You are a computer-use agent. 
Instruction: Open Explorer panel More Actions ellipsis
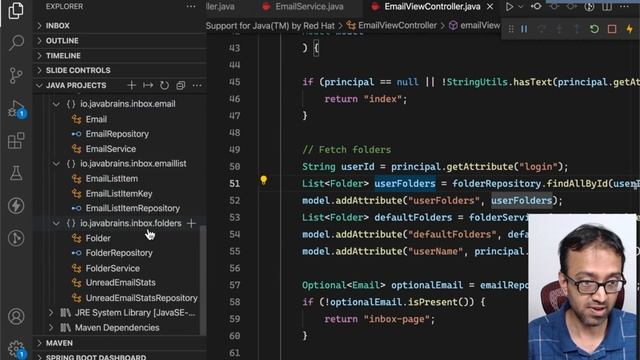[x=191, y=7]
